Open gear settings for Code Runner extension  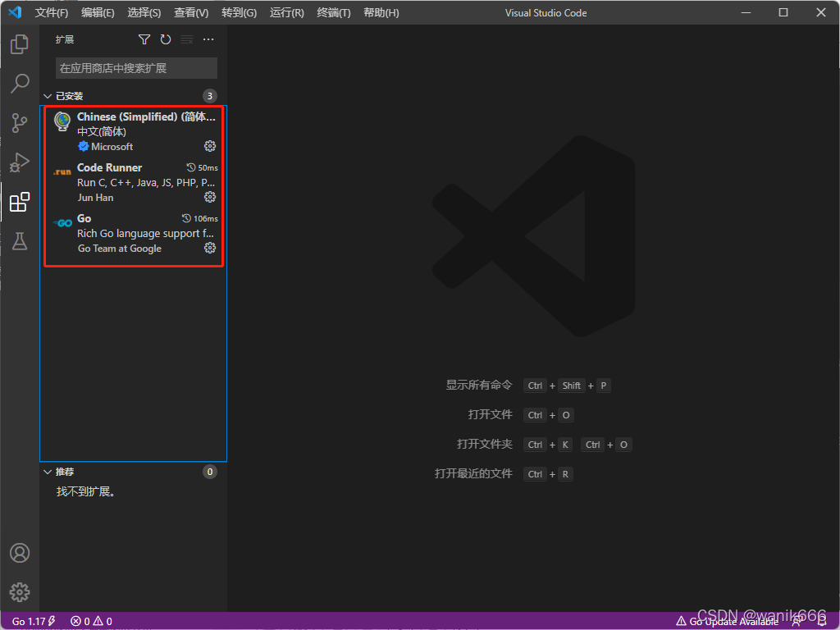(x=210, y=197)
